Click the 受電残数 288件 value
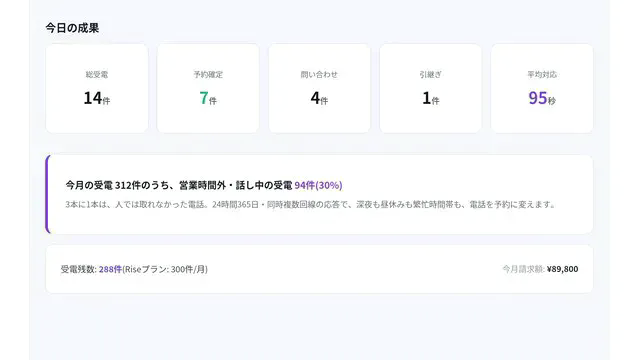The width and height of the screenshot is (640, 360). click(110, 269)
